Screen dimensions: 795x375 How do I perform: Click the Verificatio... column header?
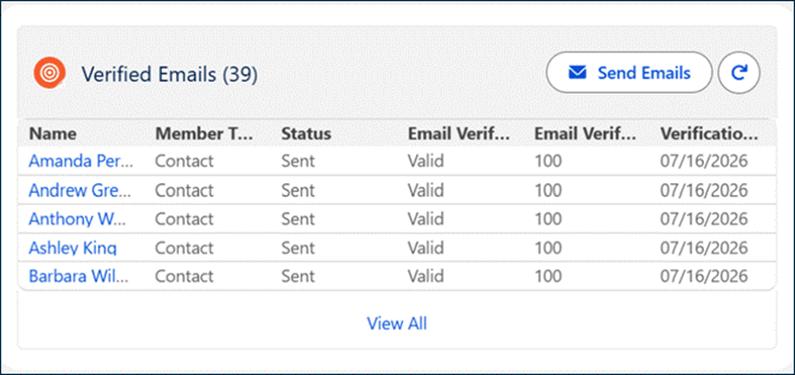click(709, 134)
